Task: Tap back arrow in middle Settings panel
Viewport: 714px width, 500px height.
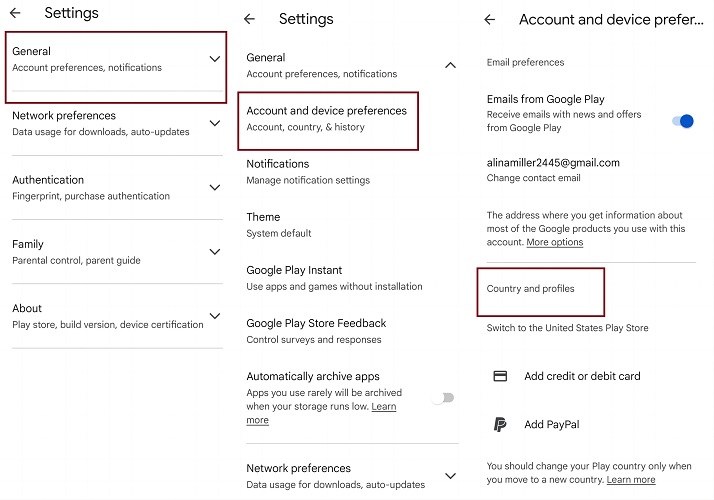Action: coord(250,19)
